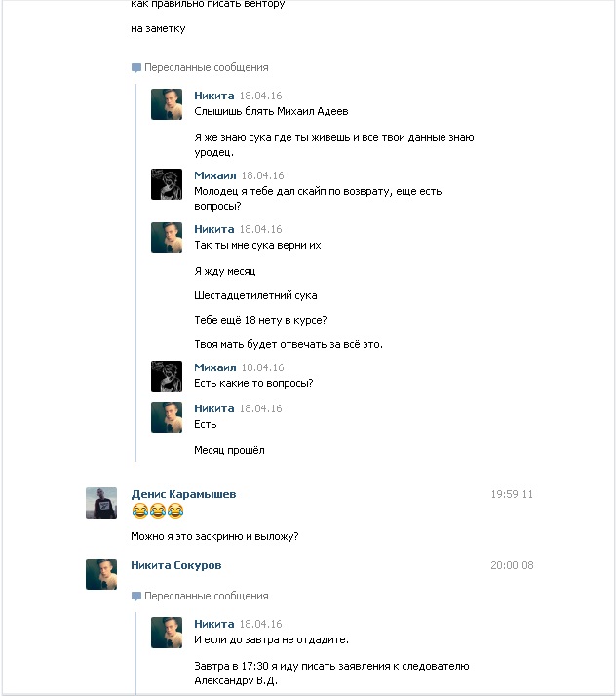Select the message 'Можно я это заскриню и выложу?'

click(x=214, y=536)
